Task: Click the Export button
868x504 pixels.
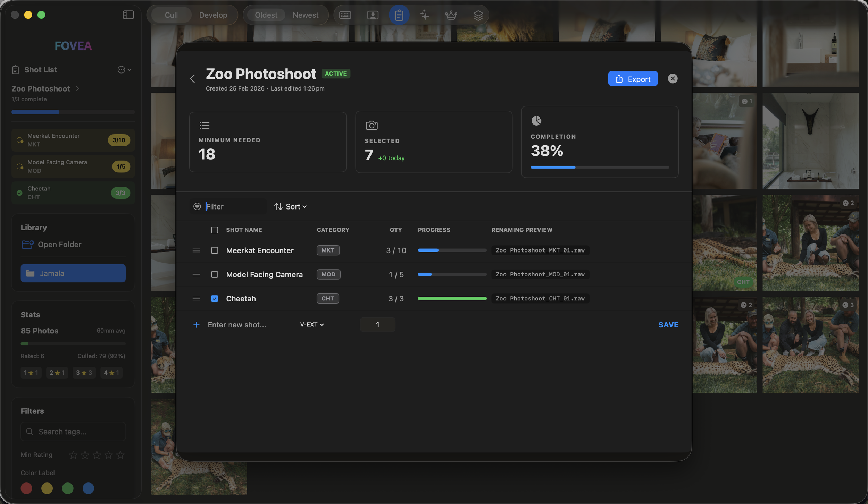Action: point(632,78)
